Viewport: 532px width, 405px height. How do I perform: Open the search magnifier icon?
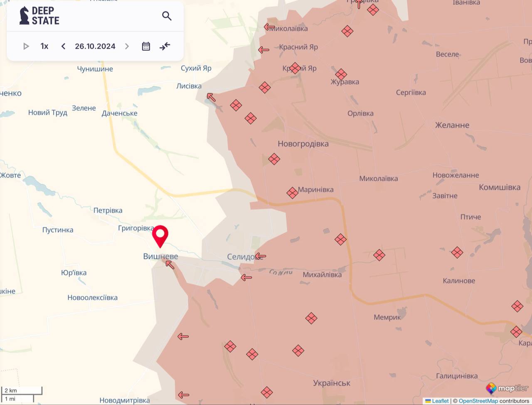pos(167,16)
